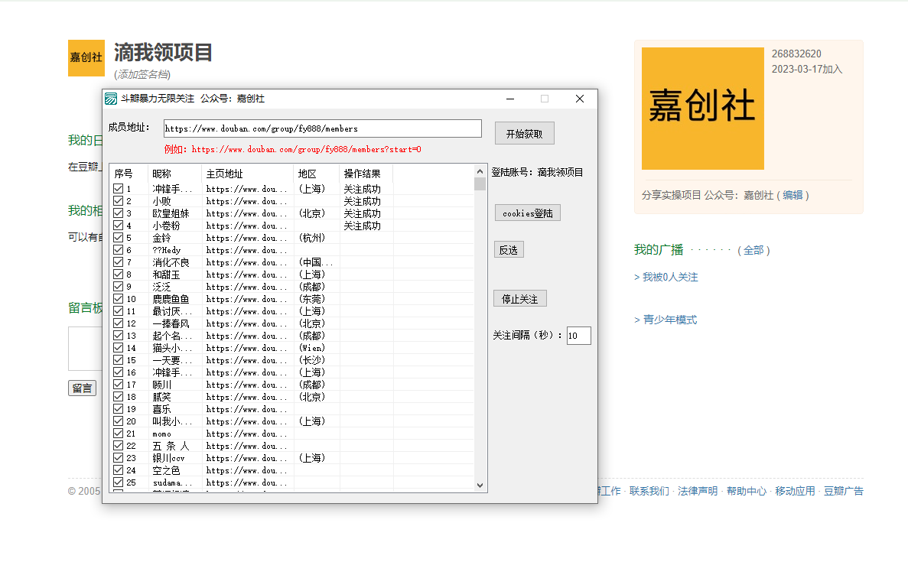Click the 开始获取 button

[x=524, y=133]
